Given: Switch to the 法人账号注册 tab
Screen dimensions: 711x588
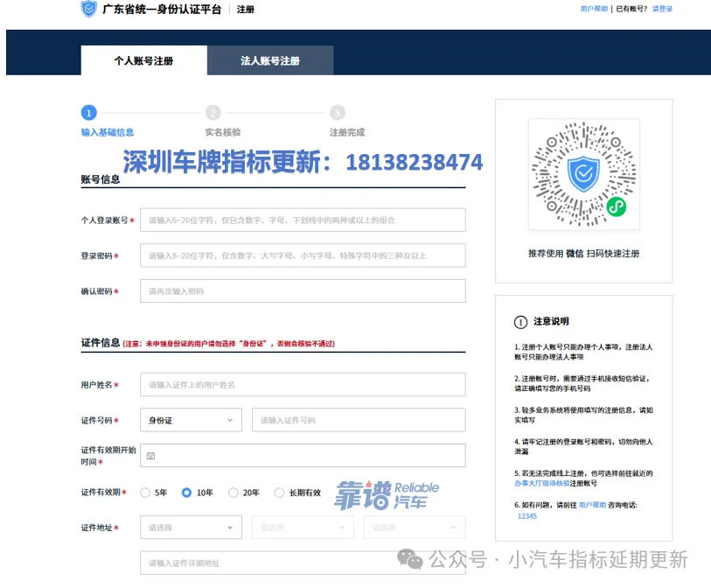Looking at the screenshot, I should point(270,61).
